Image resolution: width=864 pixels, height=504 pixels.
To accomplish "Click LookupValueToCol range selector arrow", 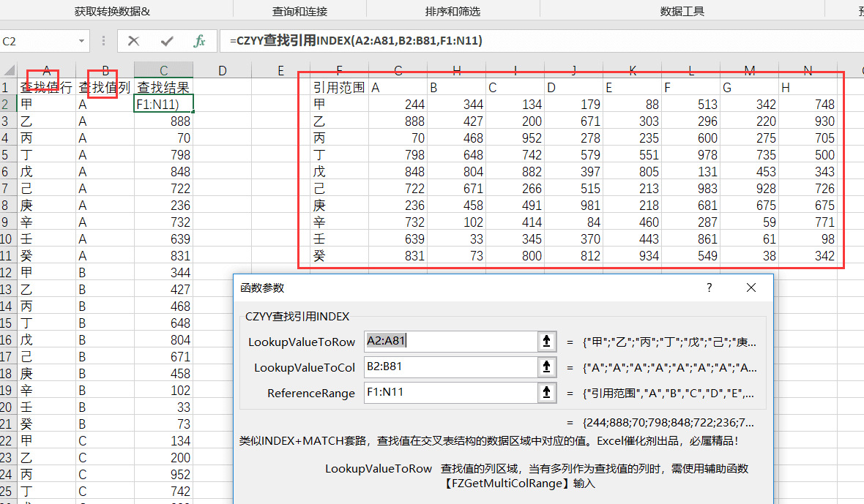I will [547, 367].
